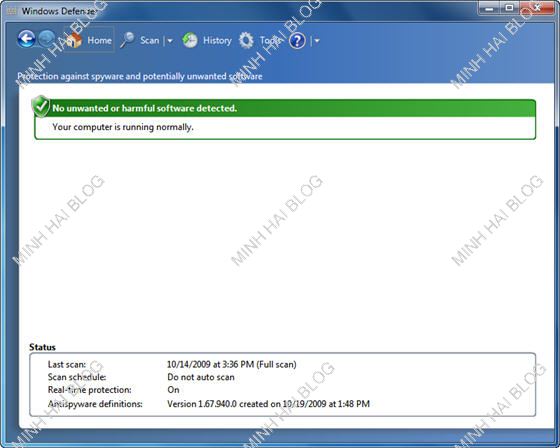Click the 'Antispyware definitions:' label
560x448 pixels.
click(x=95, y=404)
